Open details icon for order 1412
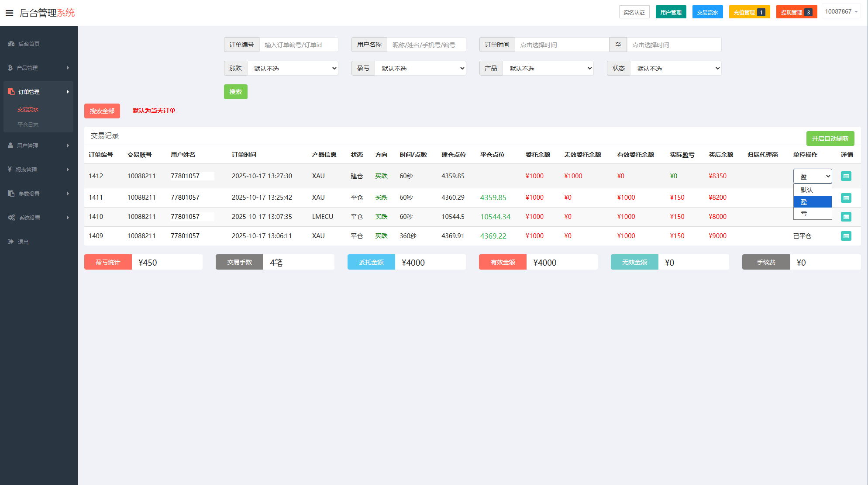Image resolution: width=868 pixels, height=485 pixels. coord(846,176)
